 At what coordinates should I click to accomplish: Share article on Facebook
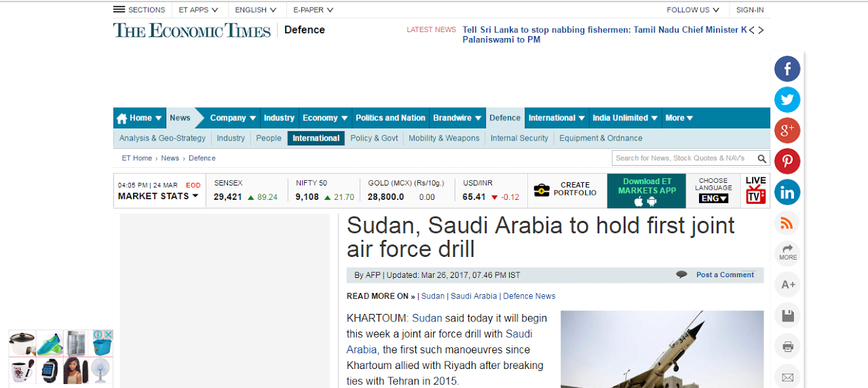(x=787, y=69)
